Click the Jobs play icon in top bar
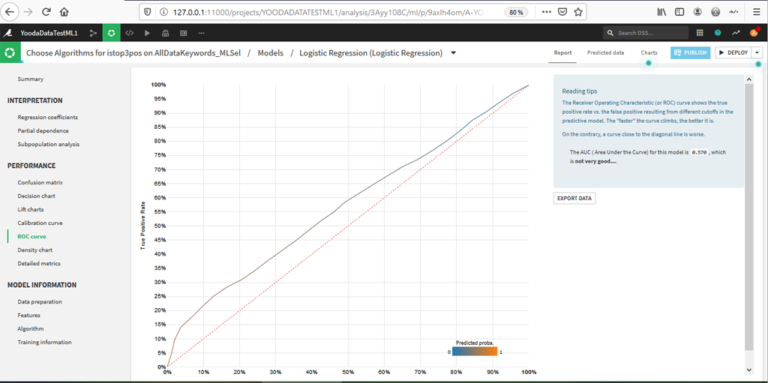 click(x=147, y=33)
